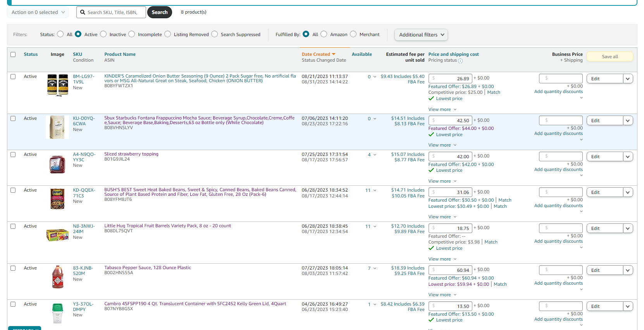Open BUSH'S Baked Beans product image
This screenshot has width=644, height=330.
pos(57,199)
